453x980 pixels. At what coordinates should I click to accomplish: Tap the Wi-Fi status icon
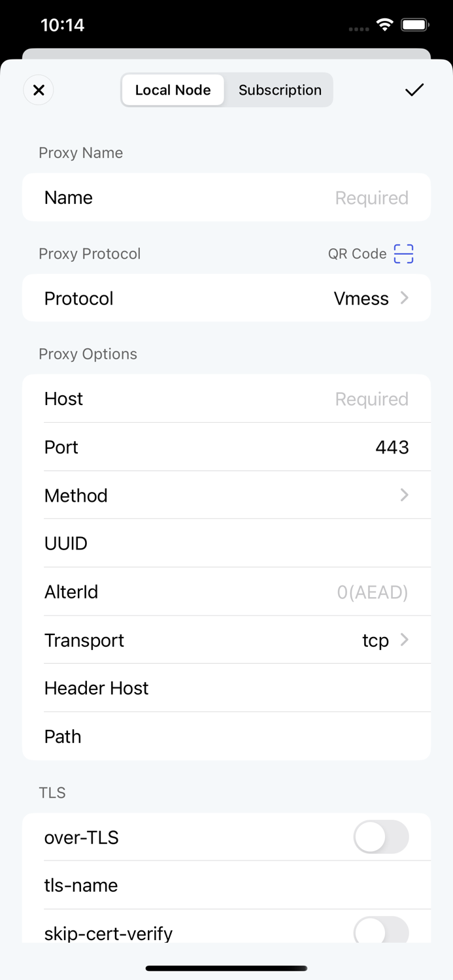point(385,25)
